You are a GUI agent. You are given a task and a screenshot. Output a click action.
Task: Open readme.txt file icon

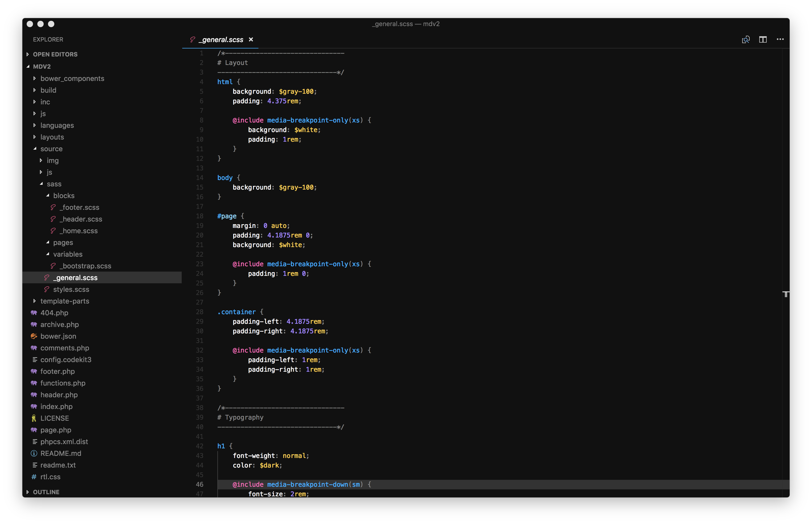pos(34,465)
